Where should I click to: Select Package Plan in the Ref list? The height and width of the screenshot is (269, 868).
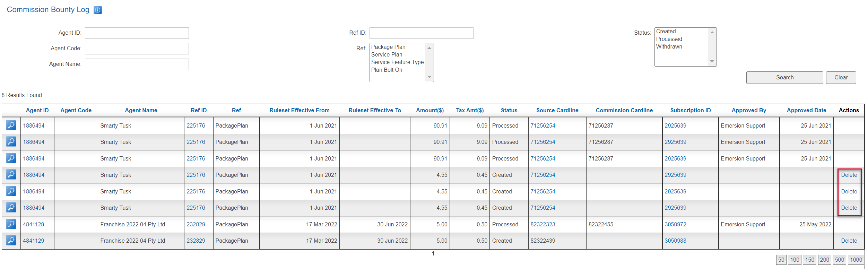coord(388,47)
